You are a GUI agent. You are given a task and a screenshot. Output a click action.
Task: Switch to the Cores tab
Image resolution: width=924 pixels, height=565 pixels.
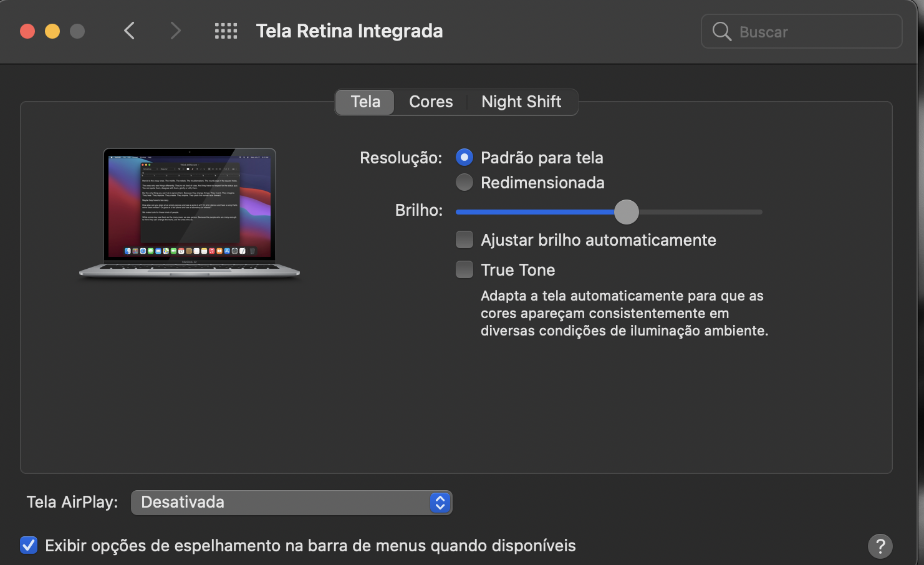[x=431, y=102]
